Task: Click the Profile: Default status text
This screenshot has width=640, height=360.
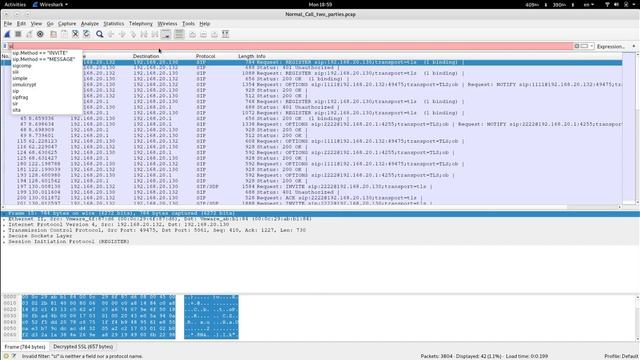Action: [621, 356]
